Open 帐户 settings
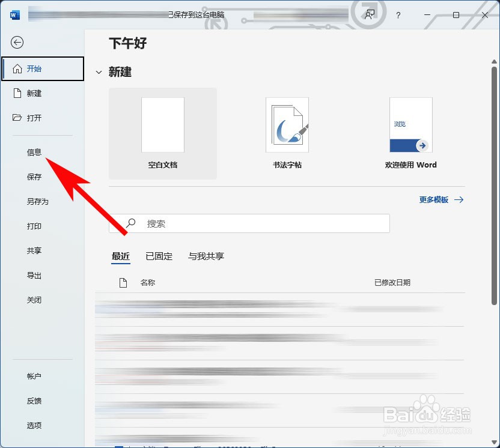Viewport: 500px width, 448px height. point(34,377)
